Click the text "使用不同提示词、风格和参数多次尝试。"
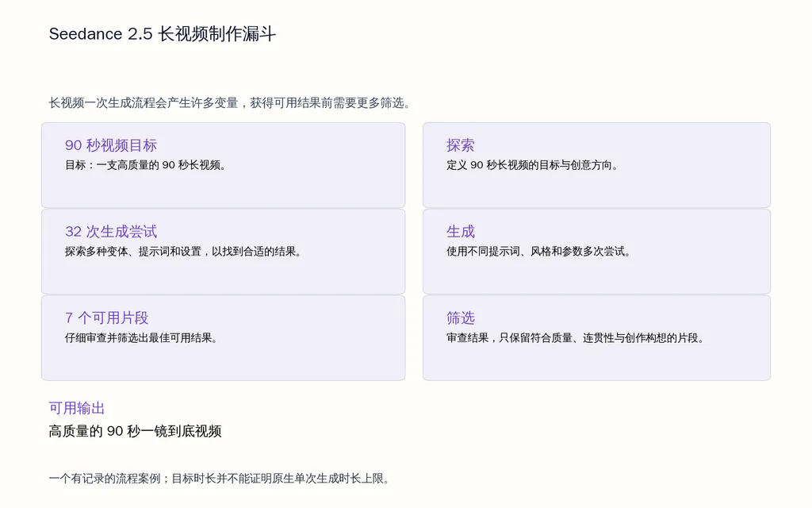 [538, 252]
